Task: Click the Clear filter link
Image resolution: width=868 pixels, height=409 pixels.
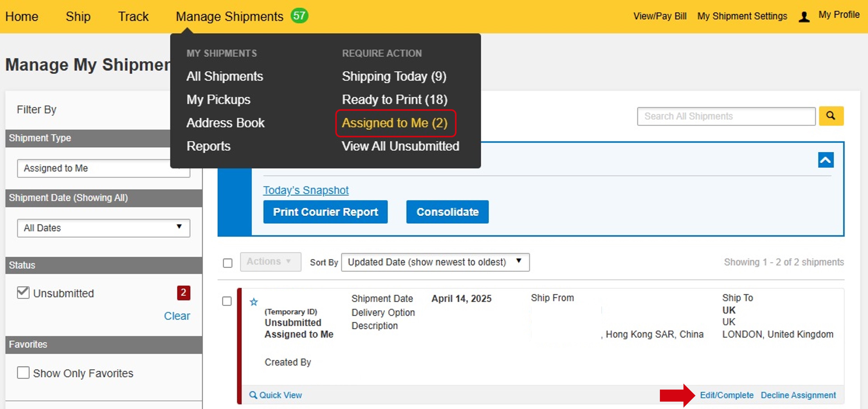Action: [x=177, y=316]
